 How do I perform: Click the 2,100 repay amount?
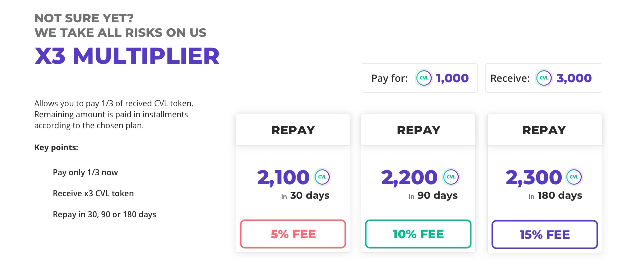click(283, 177)
